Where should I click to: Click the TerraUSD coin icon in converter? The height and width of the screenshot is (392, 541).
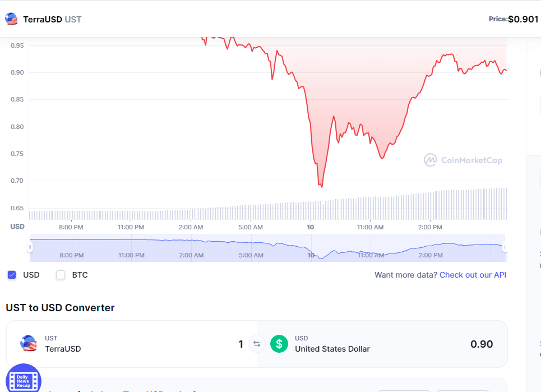29,344
